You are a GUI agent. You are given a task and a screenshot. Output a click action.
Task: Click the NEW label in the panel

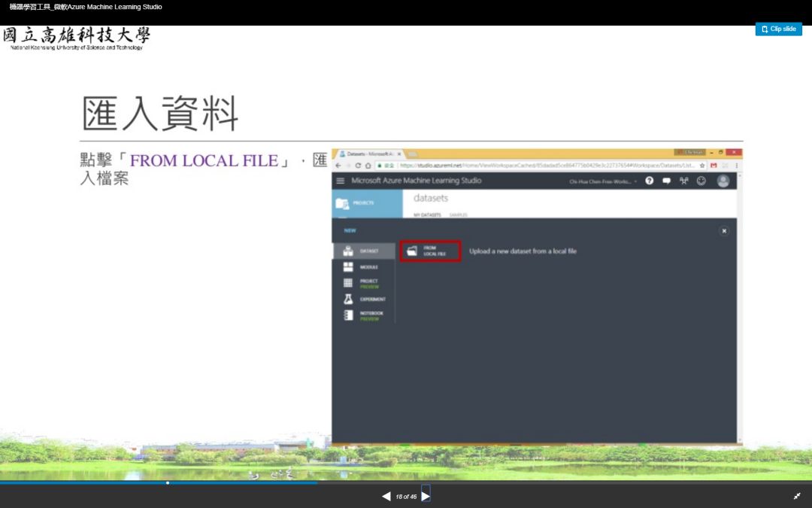[x=350, y=231]
